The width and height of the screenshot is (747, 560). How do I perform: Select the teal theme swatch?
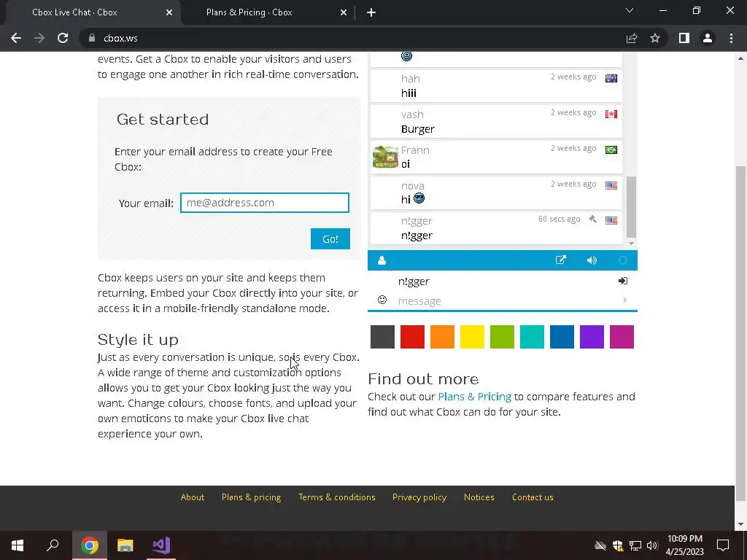[532, 337]
